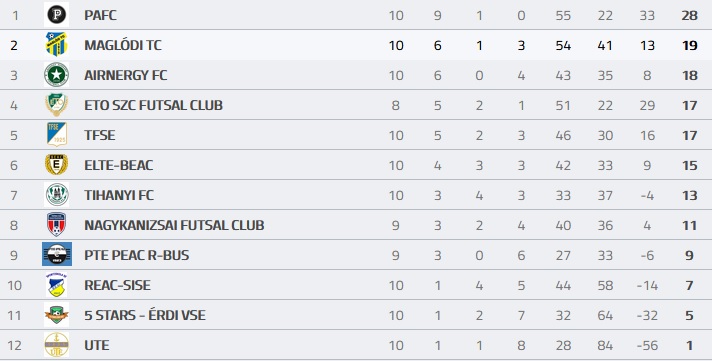Click the rank 12 UTE row number
The image size is (712, 361).
click(x=14, y=346)
